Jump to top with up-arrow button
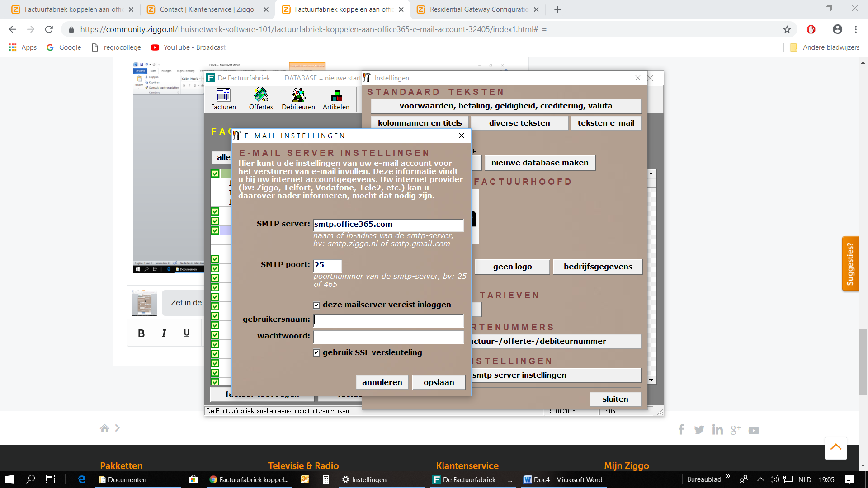This screenshot has width=868, height=488. point(836,448)
